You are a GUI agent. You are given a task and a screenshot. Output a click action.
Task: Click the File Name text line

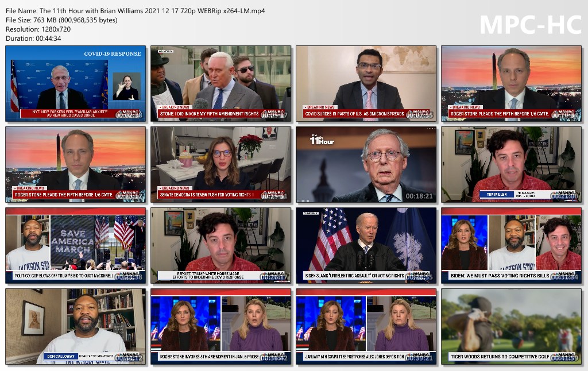[136, 11]
